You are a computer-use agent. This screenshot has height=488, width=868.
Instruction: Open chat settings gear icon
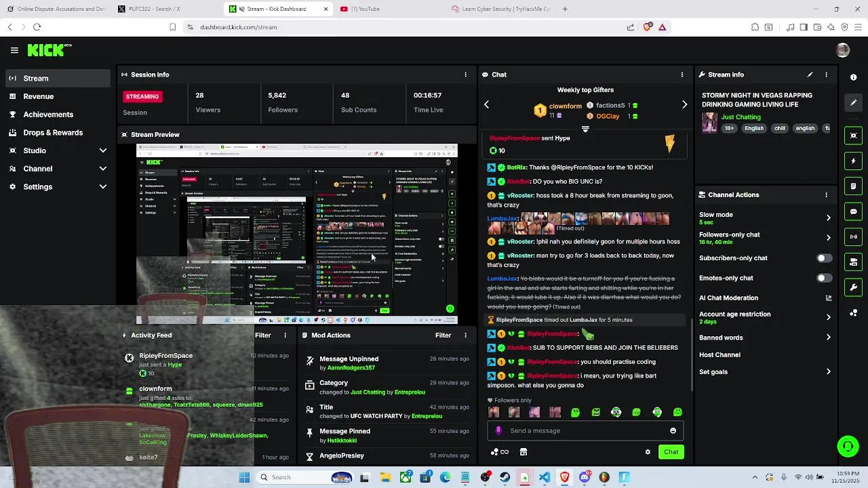click(648, 452)
